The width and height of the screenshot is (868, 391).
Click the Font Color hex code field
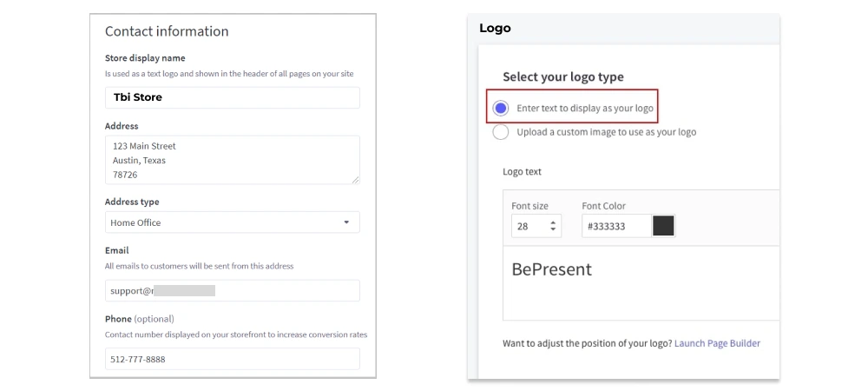click(616, 226)
